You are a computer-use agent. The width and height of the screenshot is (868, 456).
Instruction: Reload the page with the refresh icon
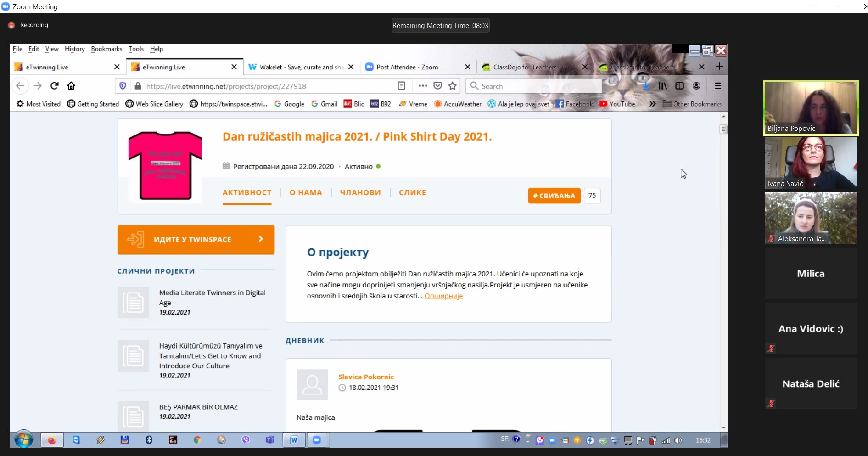pyautogui.click(x=55, y=86)
